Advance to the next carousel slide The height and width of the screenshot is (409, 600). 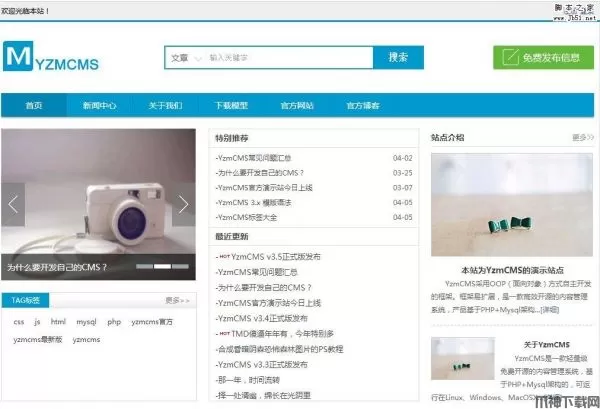click(x=183, y=204)
